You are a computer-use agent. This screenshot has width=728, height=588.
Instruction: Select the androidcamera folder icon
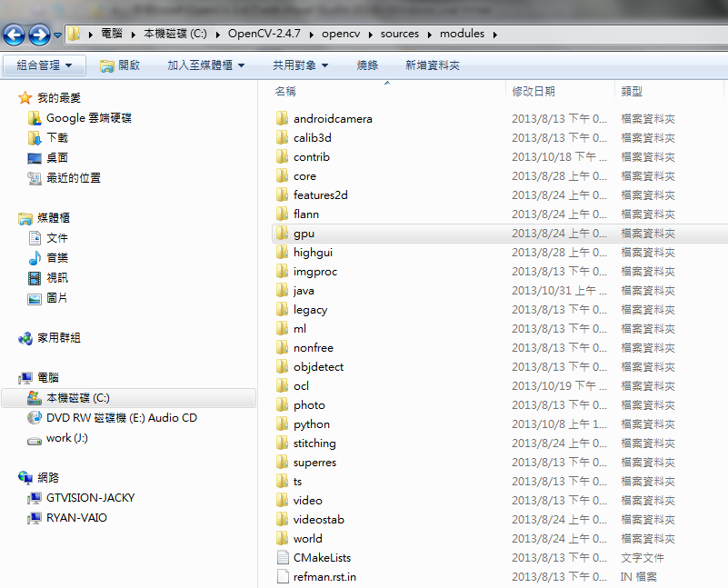tap(282, 118)
